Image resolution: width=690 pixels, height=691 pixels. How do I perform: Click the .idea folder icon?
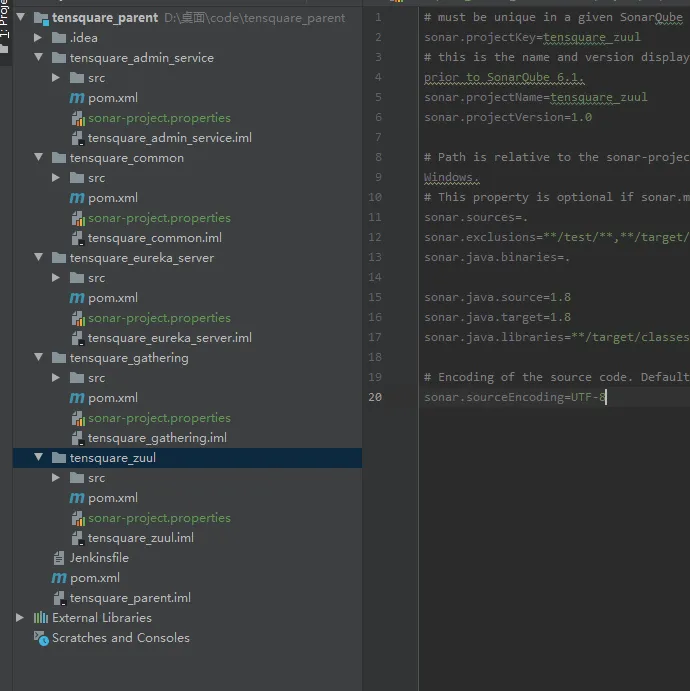click(x=59, y=38)
